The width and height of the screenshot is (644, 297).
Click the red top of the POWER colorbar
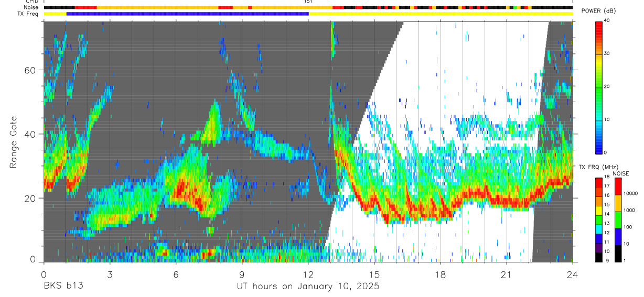599,26
